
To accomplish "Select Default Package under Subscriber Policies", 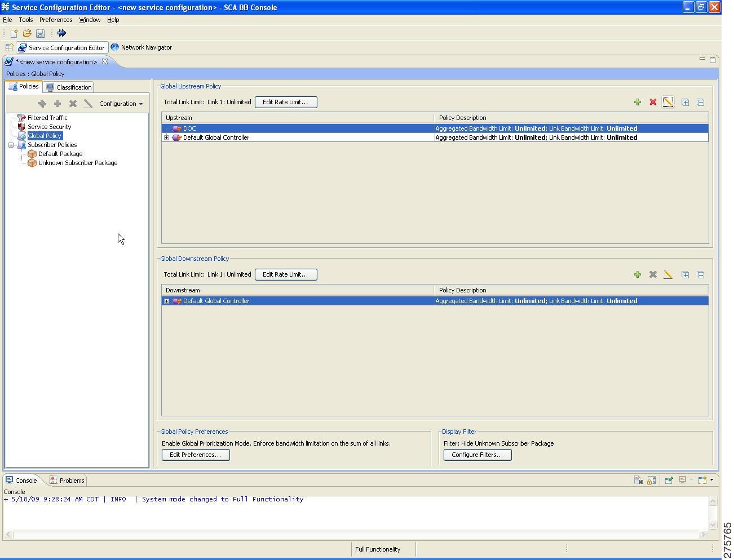I will [60, 153].
